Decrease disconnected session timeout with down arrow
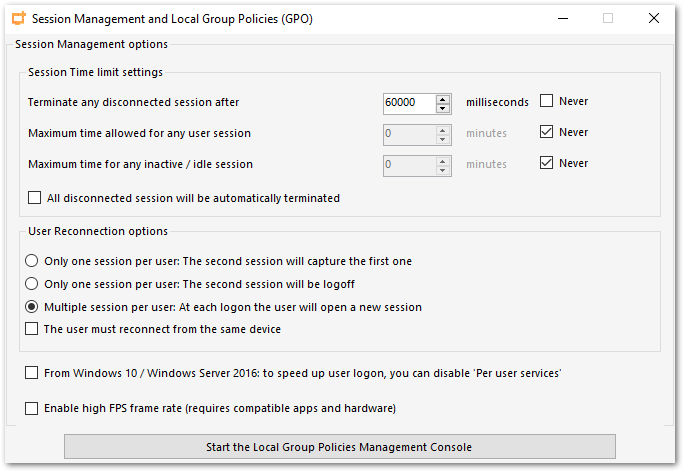Image resolution: width=684 pixels, height=472 pixels. 442,107
